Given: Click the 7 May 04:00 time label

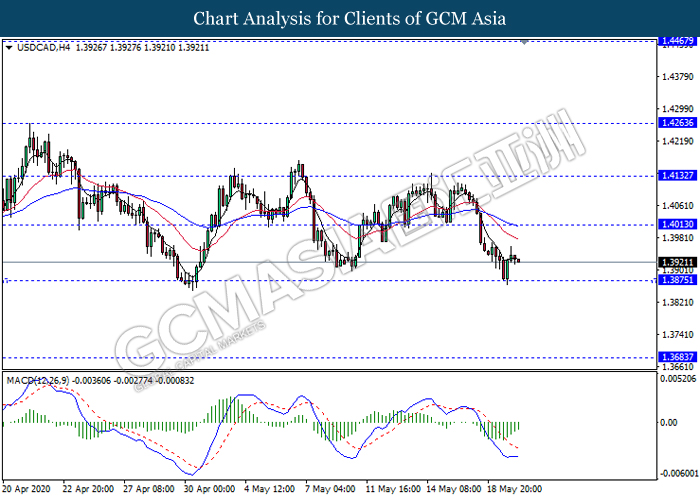Looking at the screenshot, I should pyautogui.click(x=330, y=489).
